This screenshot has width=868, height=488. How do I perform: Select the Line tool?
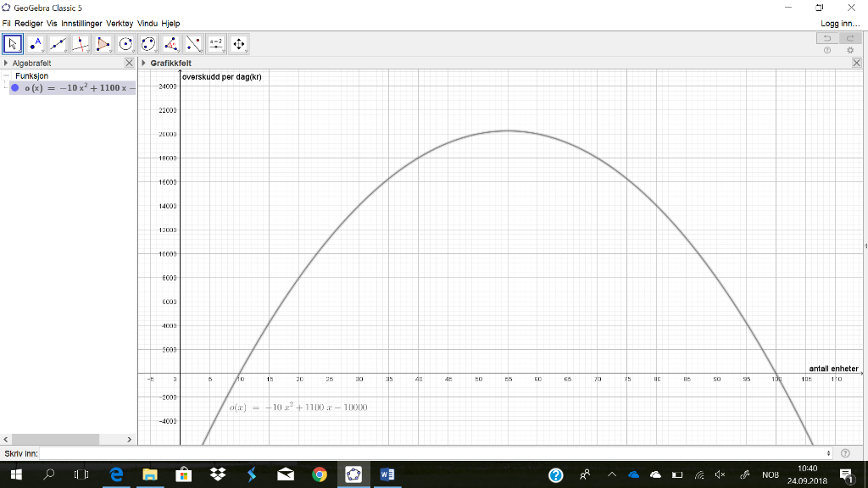(x=58, y=43)
